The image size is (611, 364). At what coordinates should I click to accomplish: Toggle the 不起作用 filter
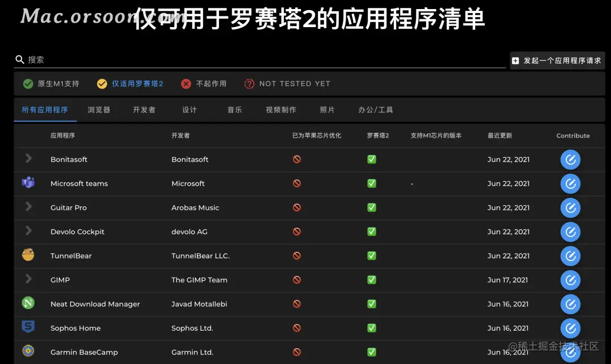coord(204,84)
